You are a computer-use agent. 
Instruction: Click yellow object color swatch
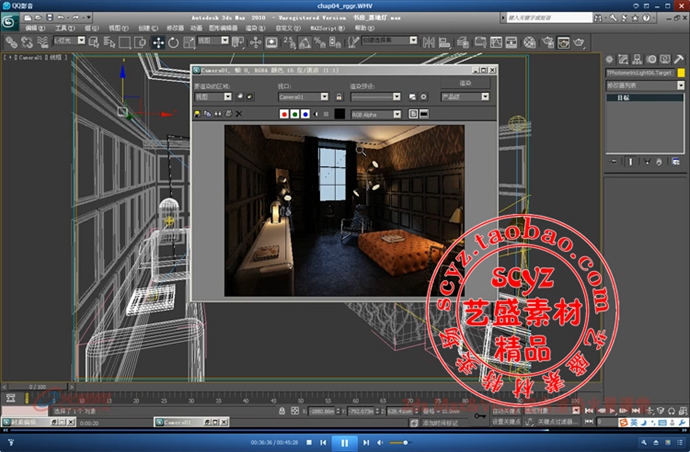pos(681,73)
